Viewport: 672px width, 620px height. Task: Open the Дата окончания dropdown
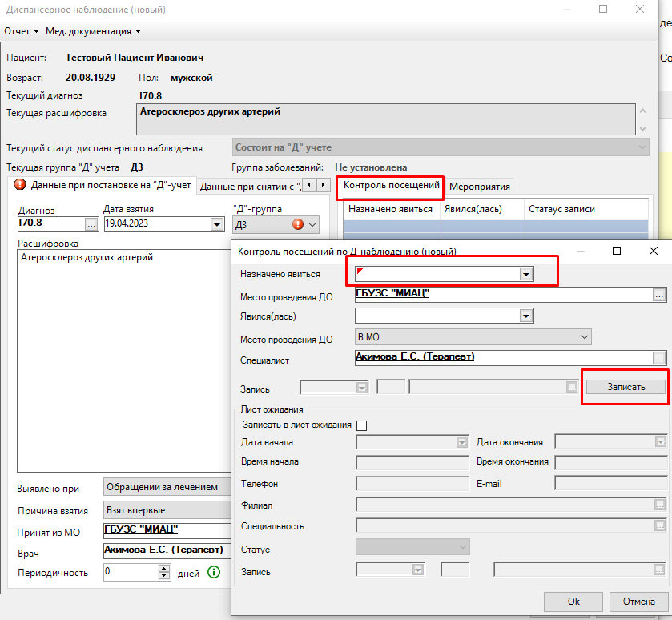pyautogui.click(x=661, y=441)
